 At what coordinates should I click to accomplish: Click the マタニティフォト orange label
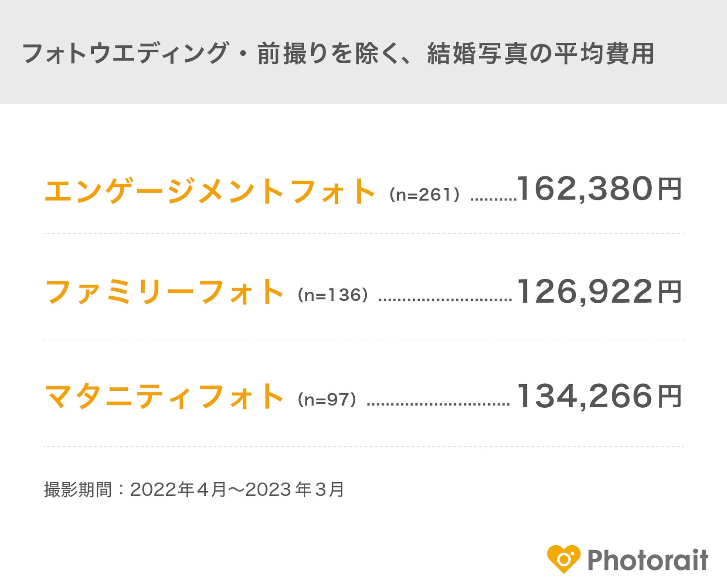coord(164,396)
